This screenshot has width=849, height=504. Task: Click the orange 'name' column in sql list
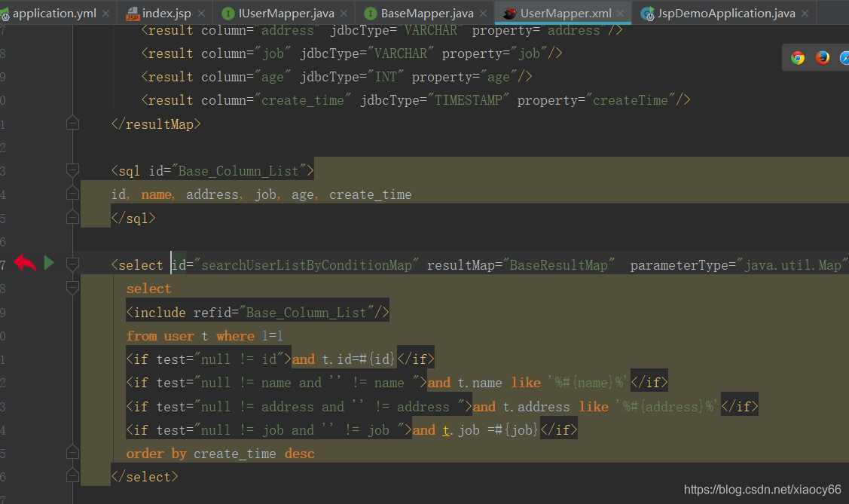coord(157,194)
